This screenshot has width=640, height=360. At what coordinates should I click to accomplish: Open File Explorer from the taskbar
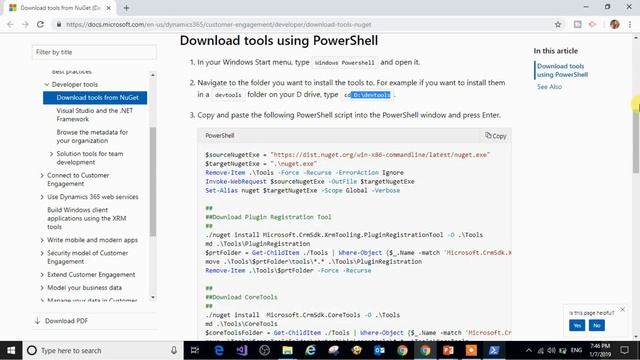[287, 351]
